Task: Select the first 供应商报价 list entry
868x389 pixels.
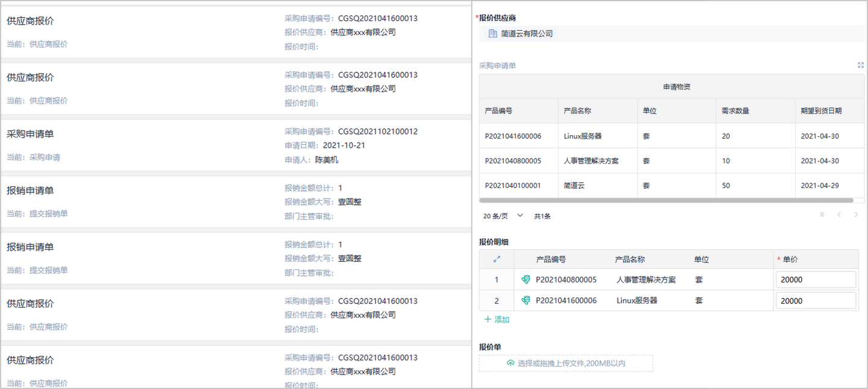Action: (x=235, y=30)
